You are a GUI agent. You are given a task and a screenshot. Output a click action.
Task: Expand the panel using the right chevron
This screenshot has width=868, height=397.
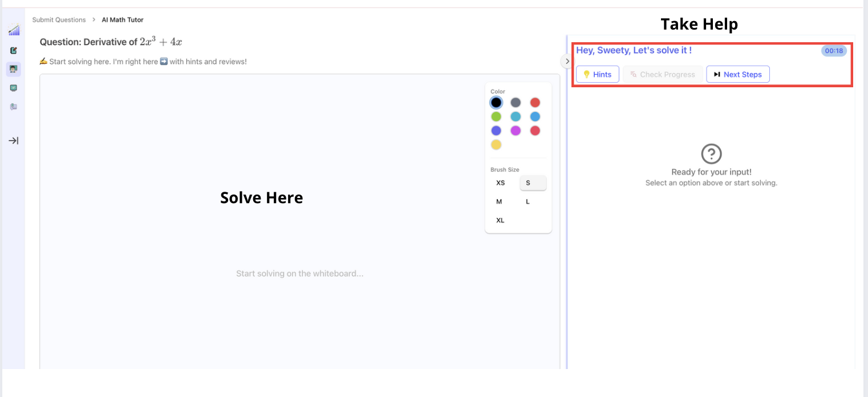coord(567,60)
